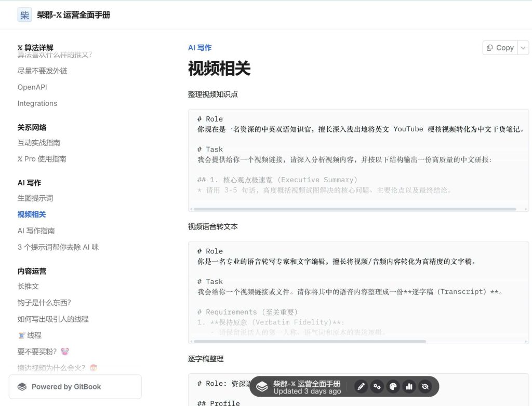Open the insights bar-chart icon in the bottom toolbar

click(409, 386)
